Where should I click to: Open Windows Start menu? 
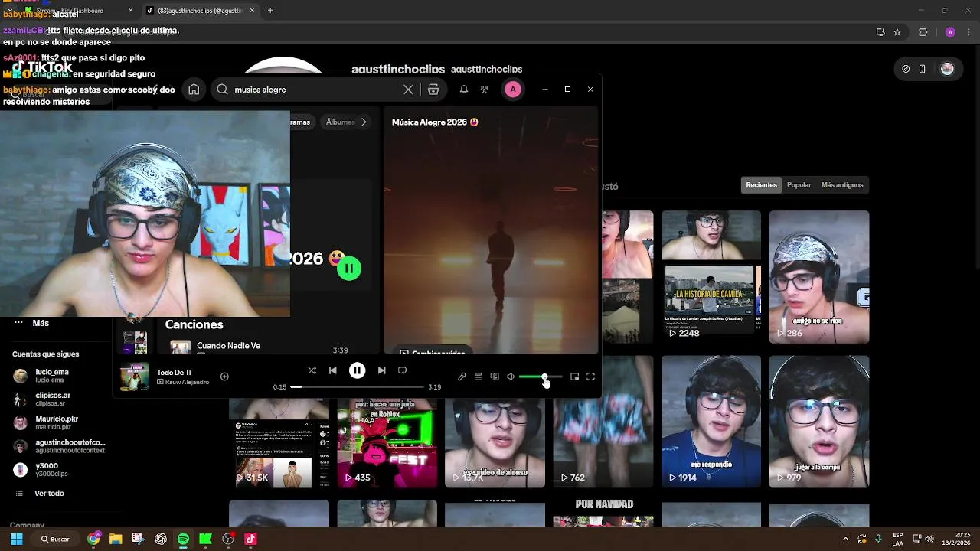click(16, 539)
